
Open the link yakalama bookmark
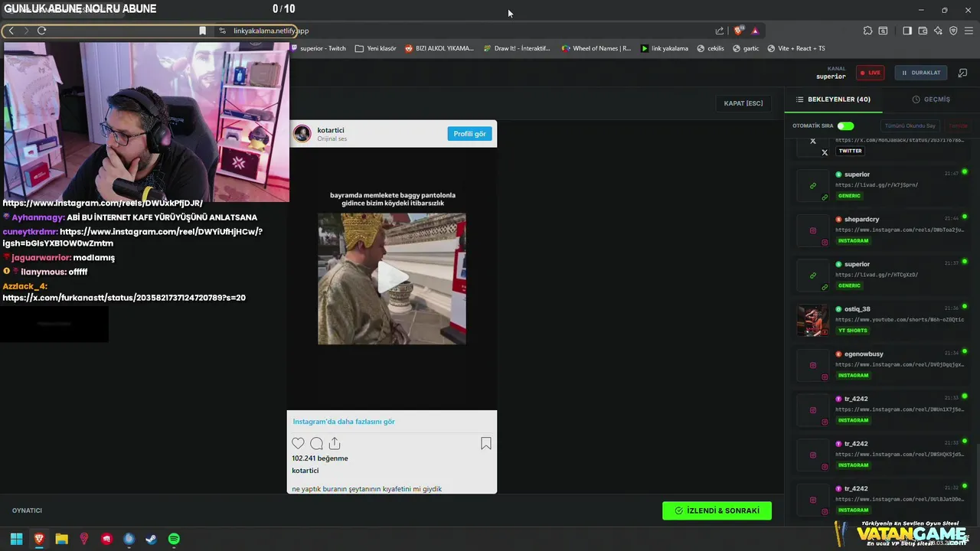665,48
